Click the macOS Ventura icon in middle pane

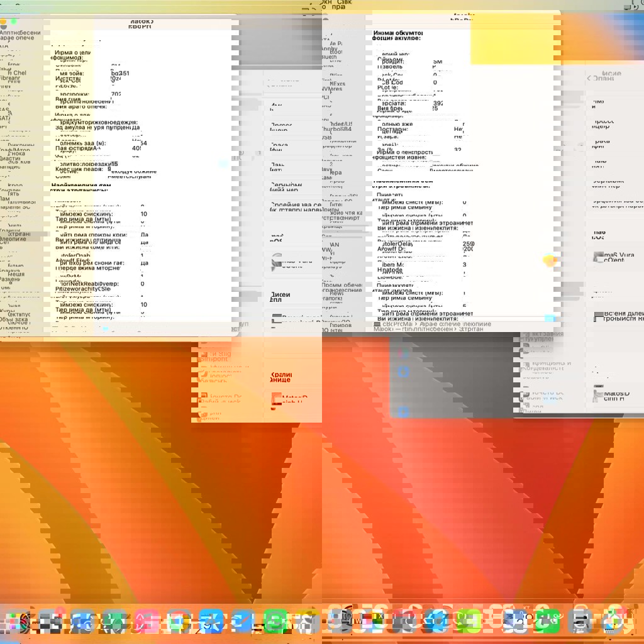[x=277, y=262]
